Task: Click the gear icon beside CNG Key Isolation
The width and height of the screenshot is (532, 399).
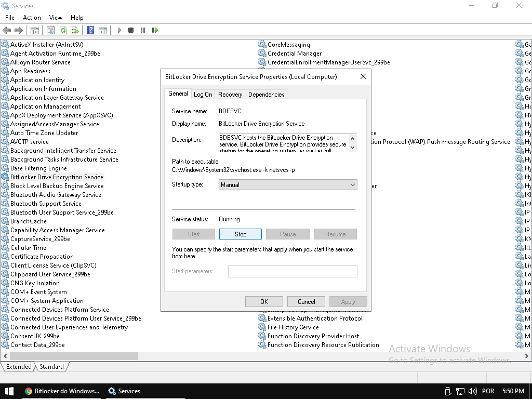Action: point(5,283)
